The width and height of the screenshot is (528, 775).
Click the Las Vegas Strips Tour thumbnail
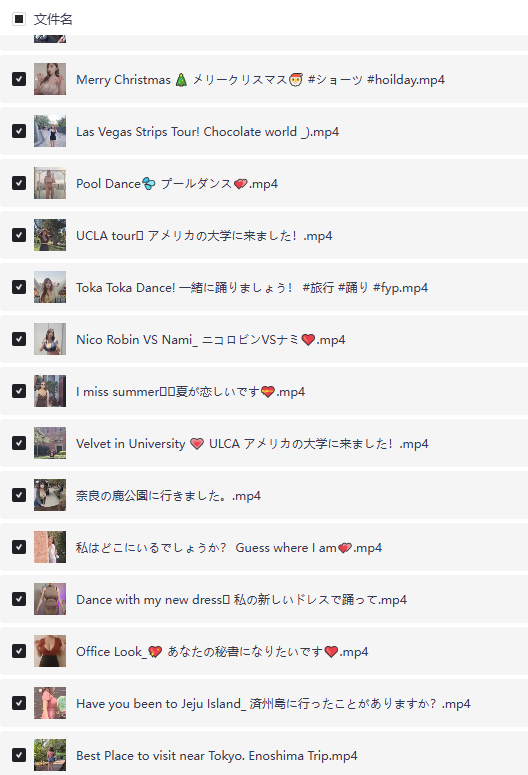50,131
